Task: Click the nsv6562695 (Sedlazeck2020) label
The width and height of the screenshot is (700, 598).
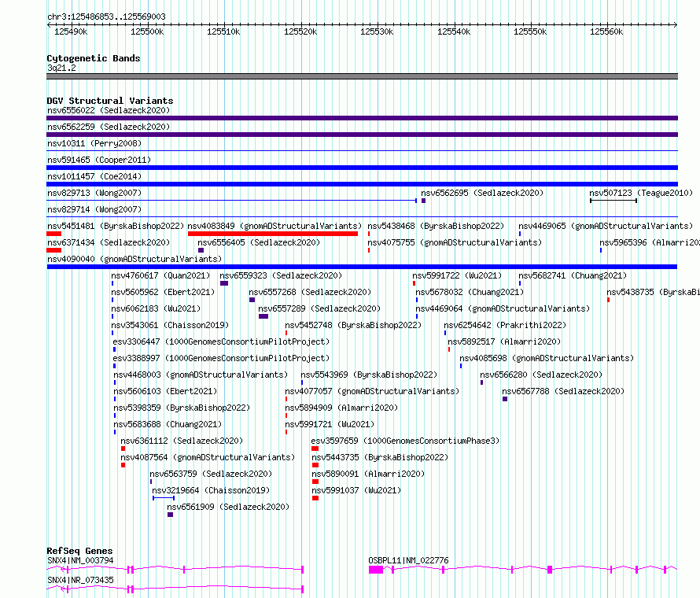Action: coord(482,193)
